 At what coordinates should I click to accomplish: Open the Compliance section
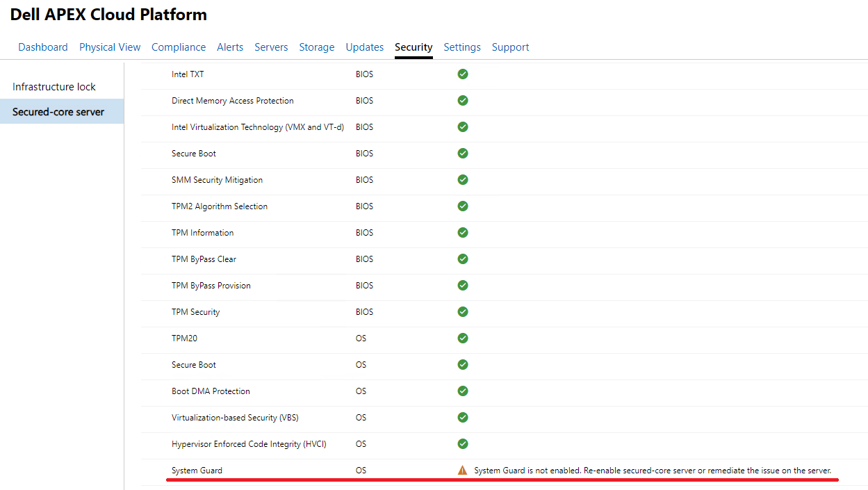point(179,47)
